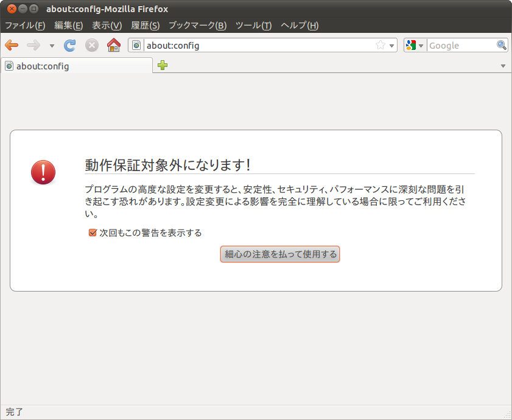Minimize the Firefox window
This screenshot has height=420, width=512.
(x=23, y=9)
